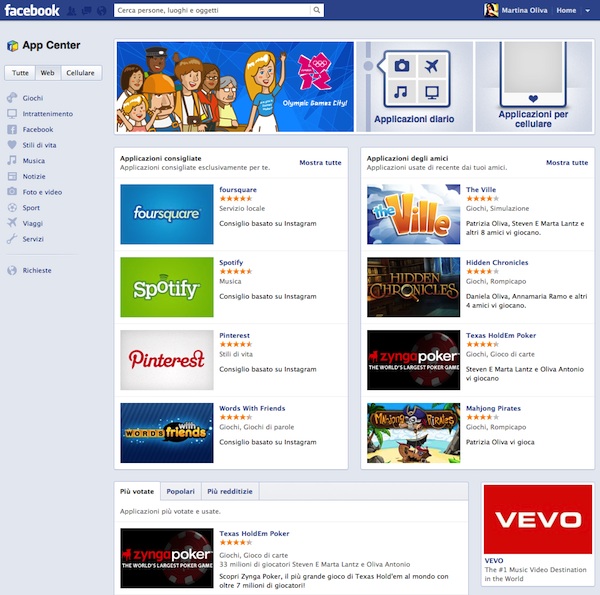Click the search magnifier button
600x595 pixels.
316,10
